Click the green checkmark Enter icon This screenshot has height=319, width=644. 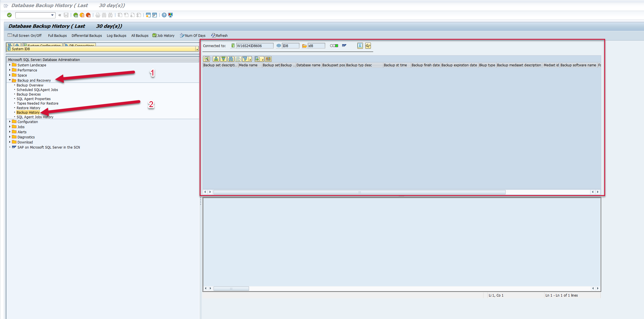point(9,15)
